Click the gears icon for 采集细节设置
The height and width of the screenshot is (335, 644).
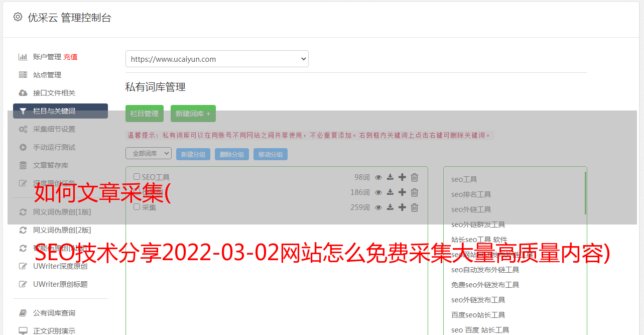point(23,129)
